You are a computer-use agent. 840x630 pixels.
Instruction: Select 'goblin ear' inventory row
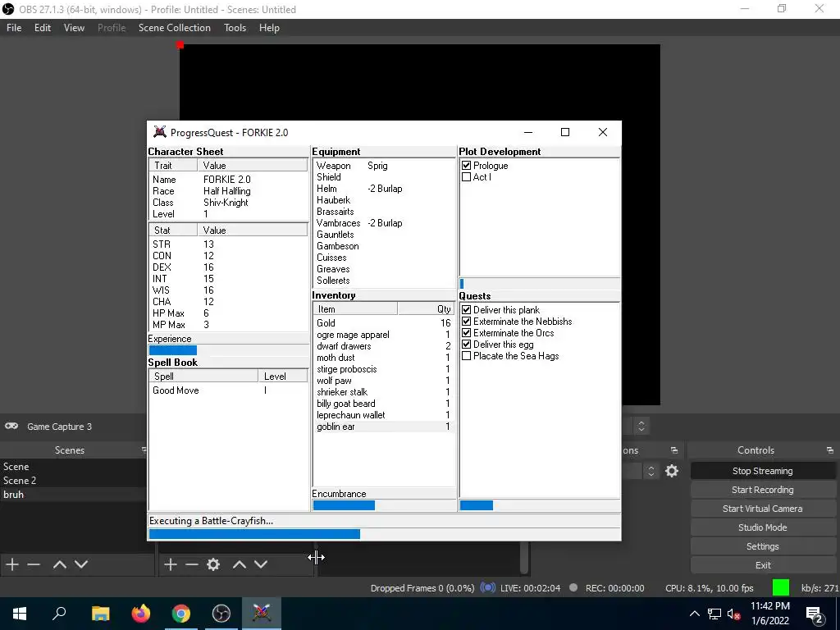pos(384,427)
